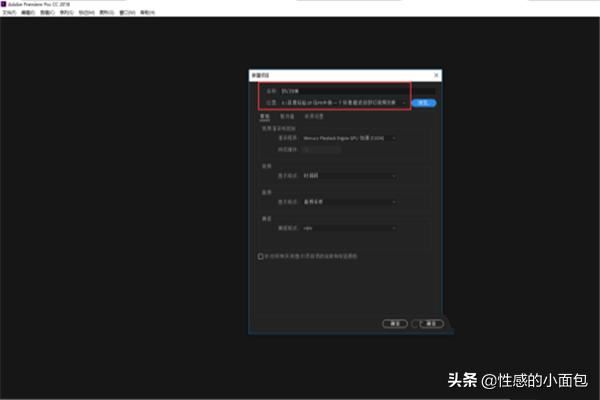The width and height of the screenshot is (600, 400).
Task: Switch to the General (常规) tab
Action: tap(265, 116)
